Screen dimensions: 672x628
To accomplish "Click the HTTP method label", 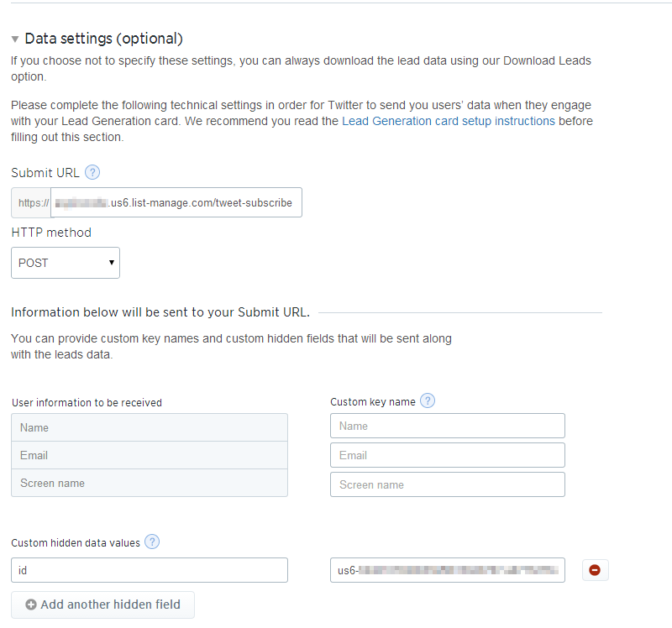I will tap(51, 233).
